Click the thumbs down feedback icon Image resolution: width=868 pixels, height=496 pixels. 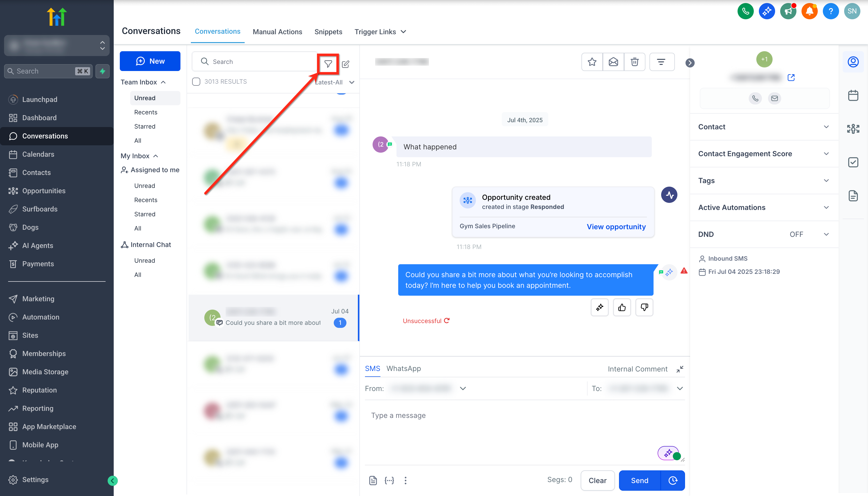[644, 307]
